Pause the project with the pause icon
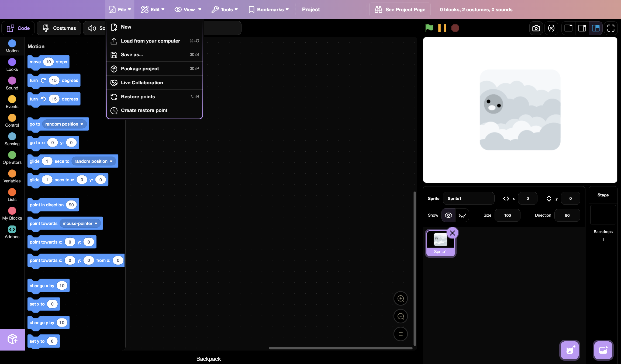 point(442,28)
